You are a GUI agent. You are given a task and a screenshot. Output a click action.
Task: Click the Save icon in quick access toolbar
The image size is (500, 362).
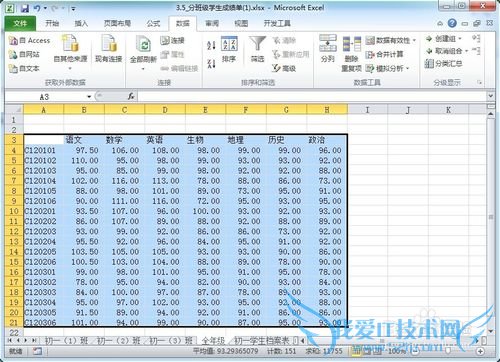[25, 8]
